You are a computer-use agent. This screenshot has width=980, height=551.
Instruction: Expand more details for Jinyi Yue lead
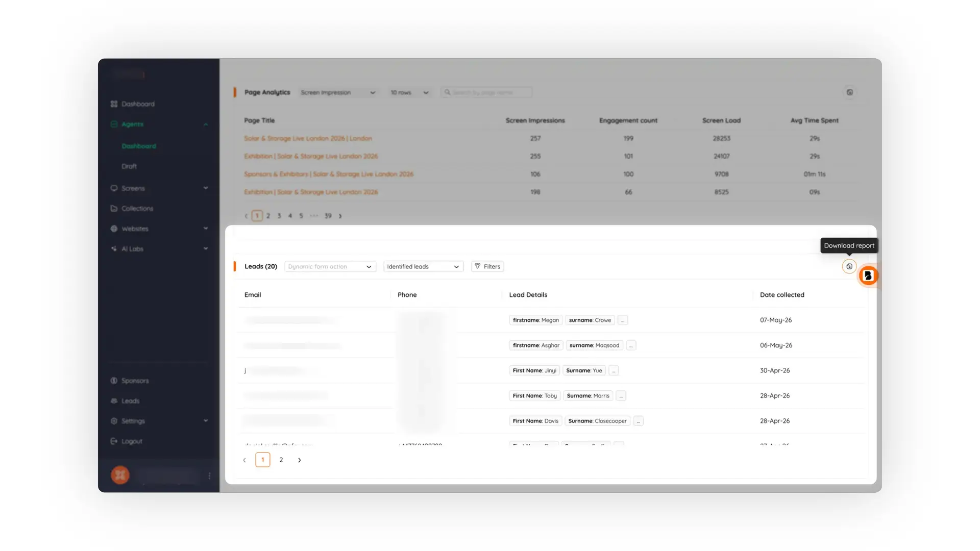point(614,370)
